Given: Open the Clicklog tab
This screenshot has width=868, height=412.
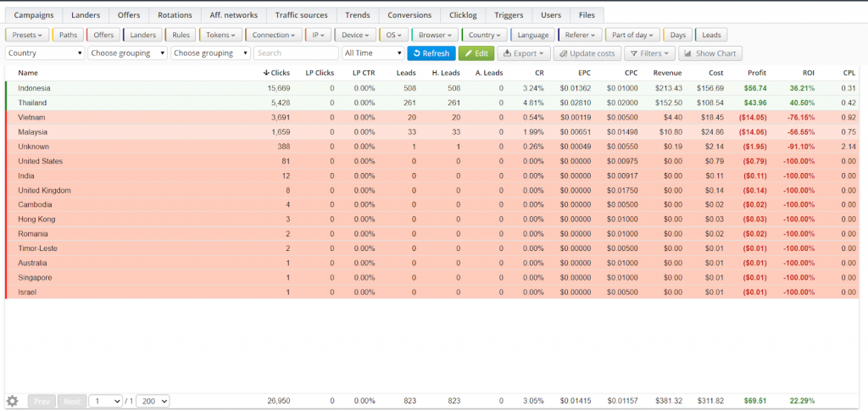Looking at the screenshot, I should point(463,15).
